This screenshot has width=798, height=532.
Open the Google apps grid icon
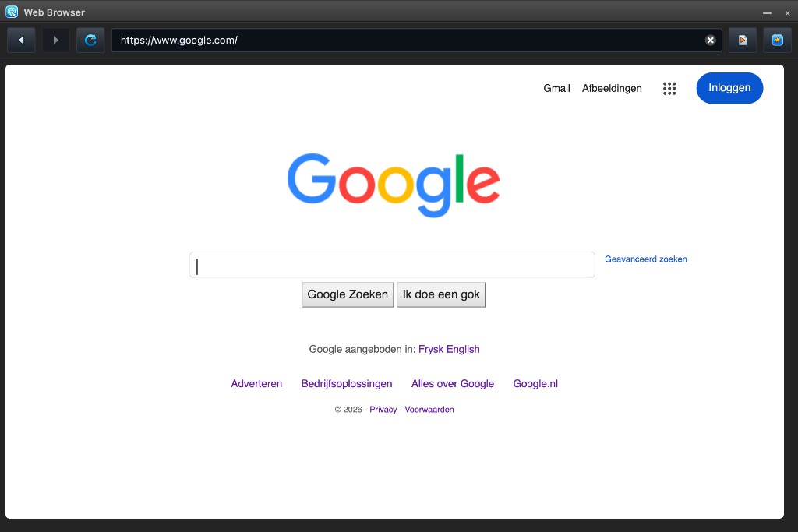[669, 89]
